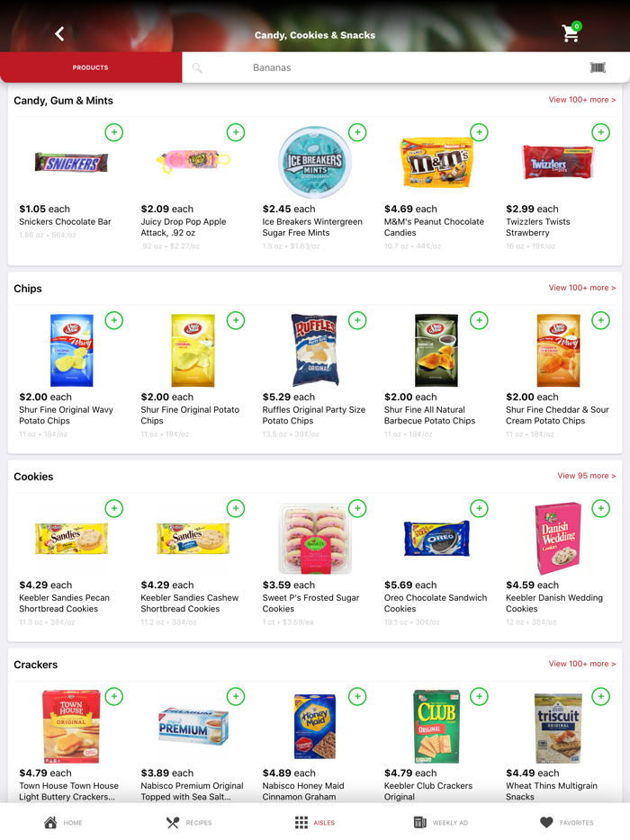Image resolution: width=630 pixels, height=840 pixels.
Task: View 100+ more Candy, Gum & Mints
Action: [581, 100]
